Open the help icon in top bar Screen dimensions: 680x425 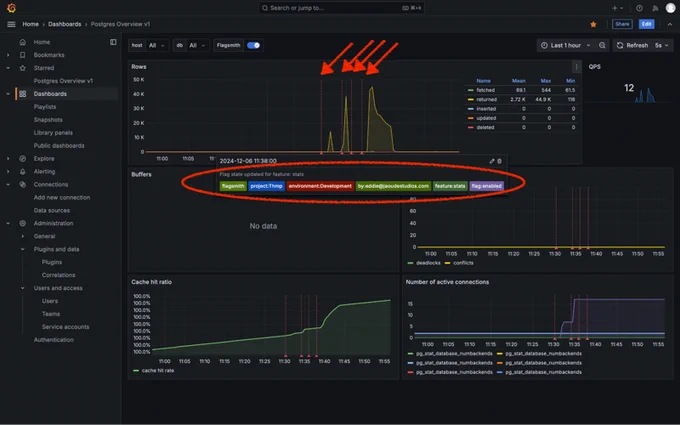click(x=639, y=8)
